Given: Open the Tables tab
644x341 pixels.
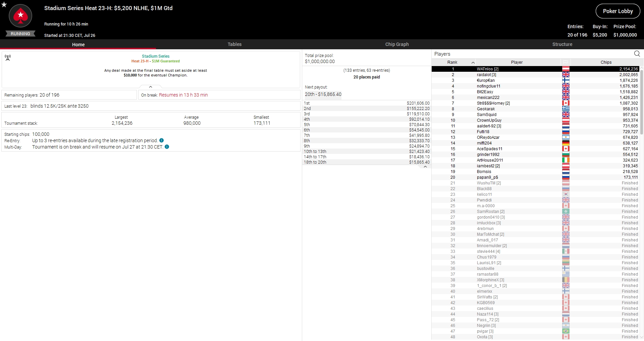Looking at the screenshot, I should [234, 44].
